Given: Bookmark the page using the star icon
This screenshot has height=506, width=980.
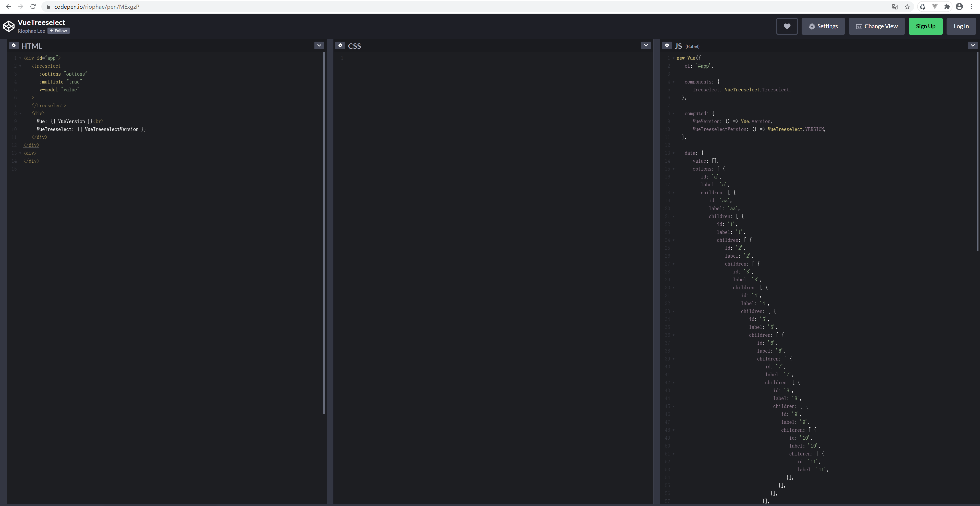Looking at the screenshot, I should [907, 6].
